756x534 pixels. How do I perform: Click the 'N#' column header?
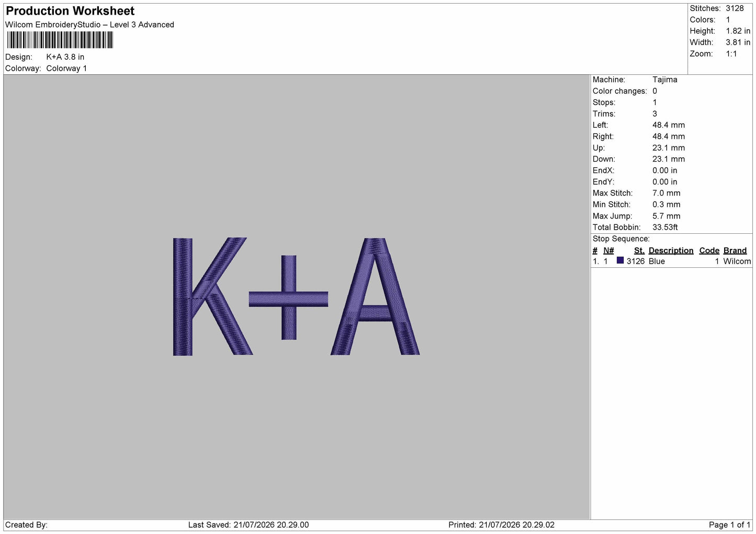pos(608,251)
